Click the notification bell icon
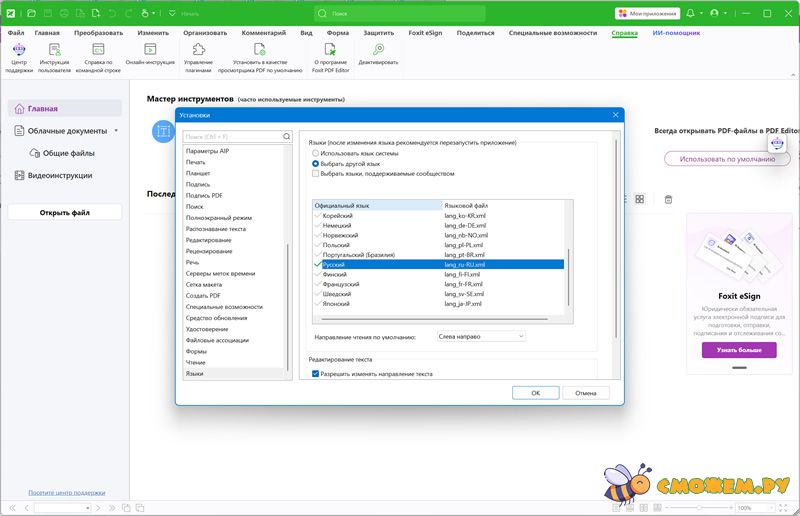 [x=691, y=13]
